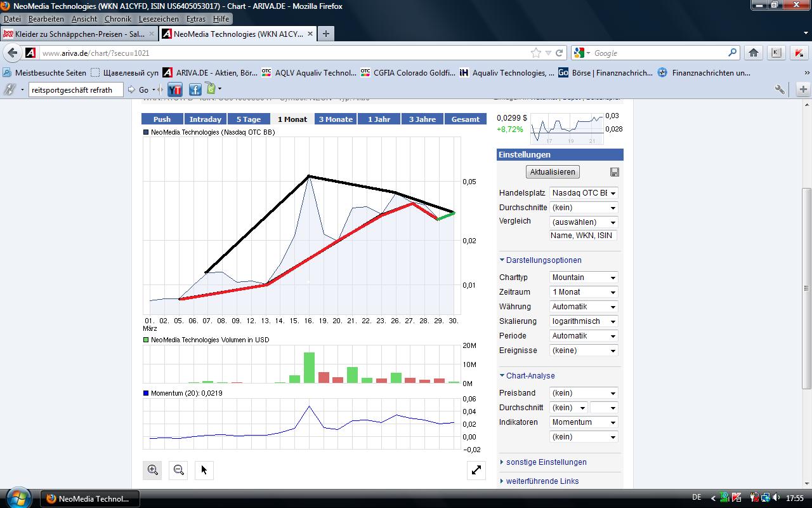Viewport: 812px width, 508px height.
Task: Expand chart to fullscreen with arrows icon
Action: (x=476, y=470)
